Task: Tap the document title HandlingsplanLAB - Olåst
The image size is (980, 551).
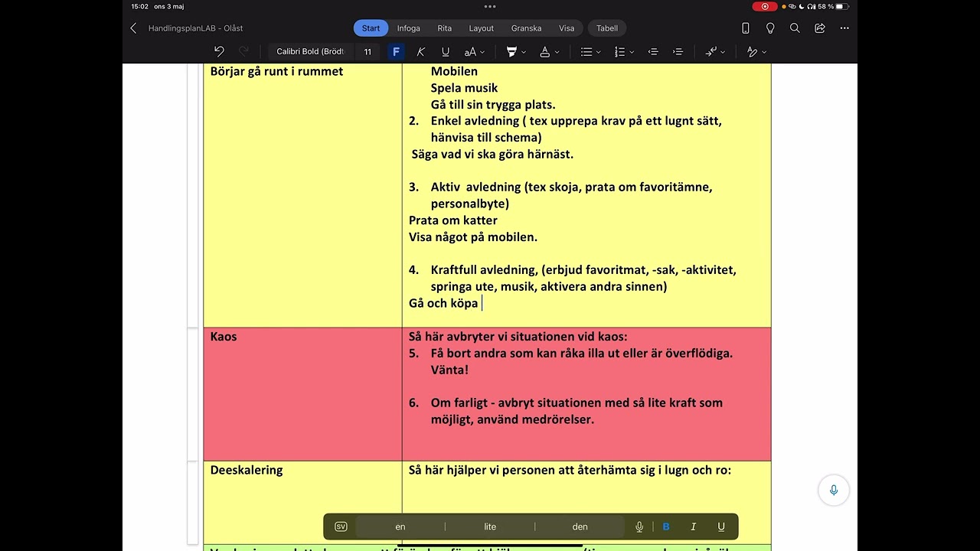Action: click(195, 28)
